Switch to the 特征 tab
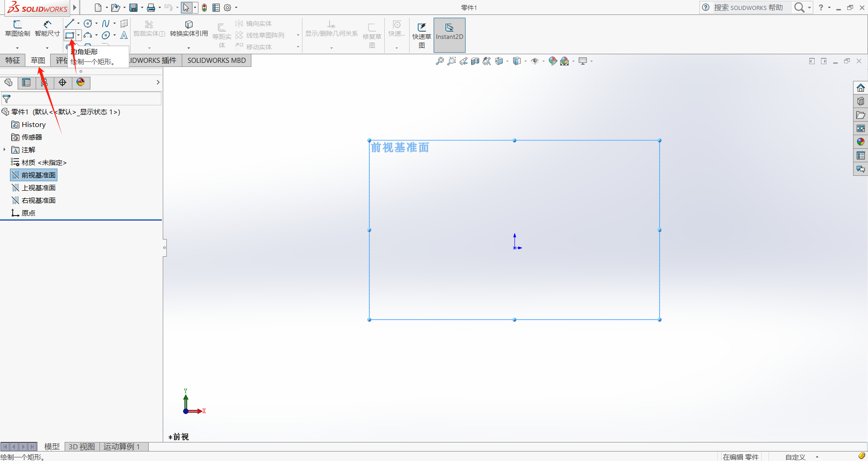 point(13,61)
